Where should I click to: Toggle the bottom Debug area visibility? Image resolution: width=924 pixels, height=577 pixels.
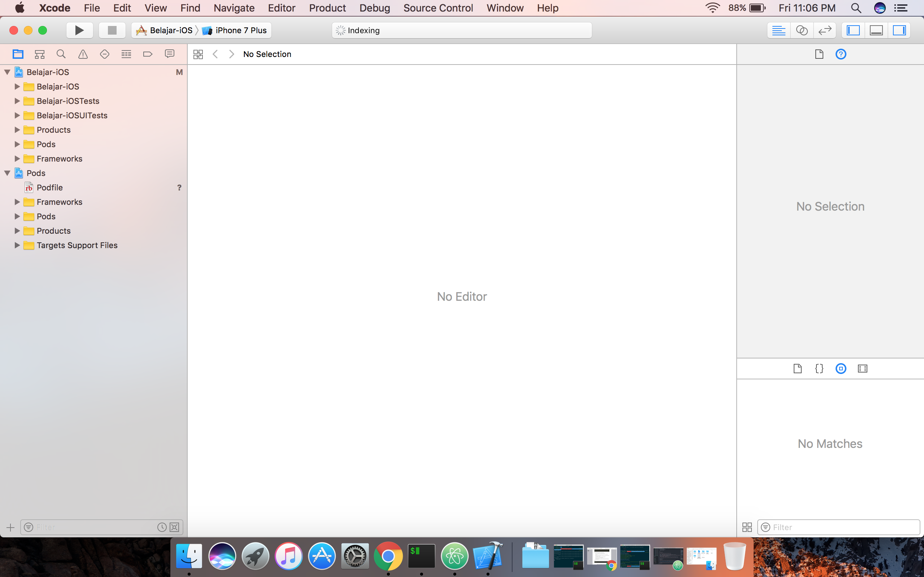click(876, 31)
